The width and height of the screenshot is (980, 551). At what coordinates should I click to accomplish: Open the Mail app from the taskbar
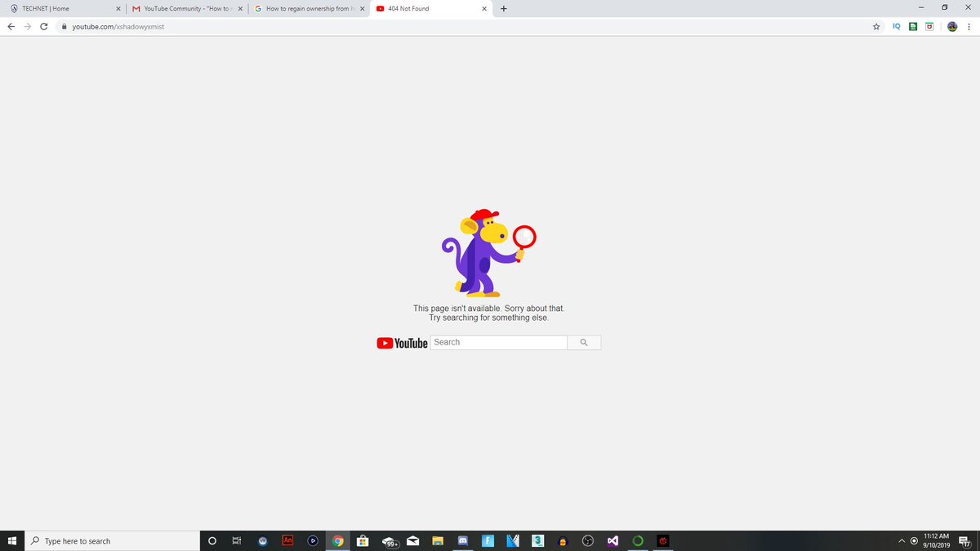[x=413, y=540]
